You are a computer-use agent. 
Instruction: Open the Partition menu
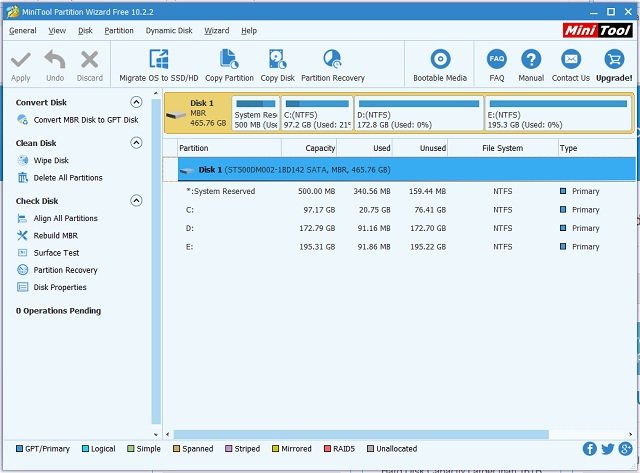tap(119, 31)
